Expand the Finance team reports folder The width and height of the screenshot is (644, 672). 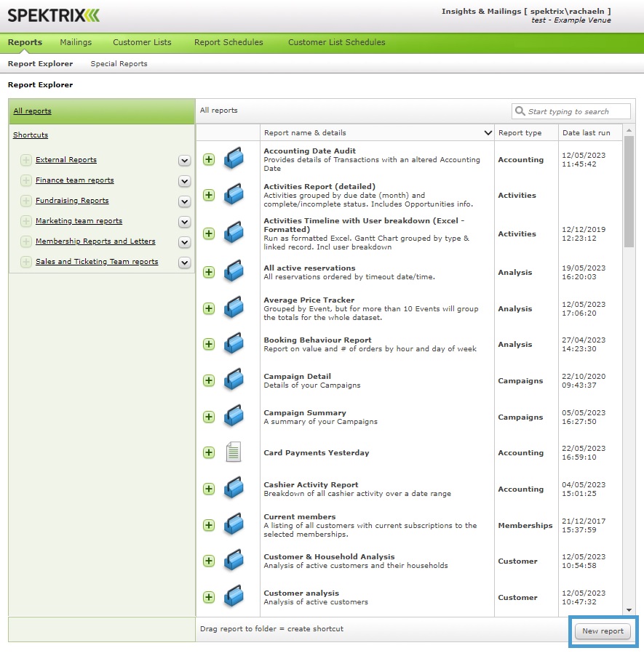26,180
